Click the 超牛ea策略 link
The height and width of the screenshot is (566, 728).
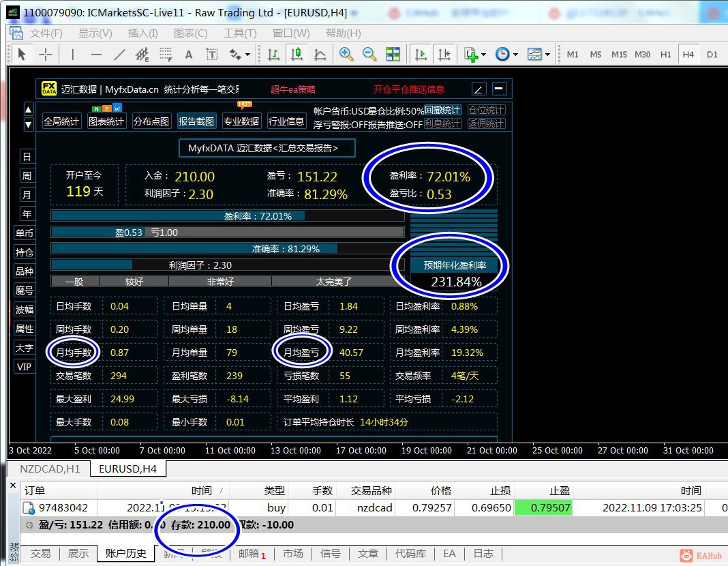point(293,89)
